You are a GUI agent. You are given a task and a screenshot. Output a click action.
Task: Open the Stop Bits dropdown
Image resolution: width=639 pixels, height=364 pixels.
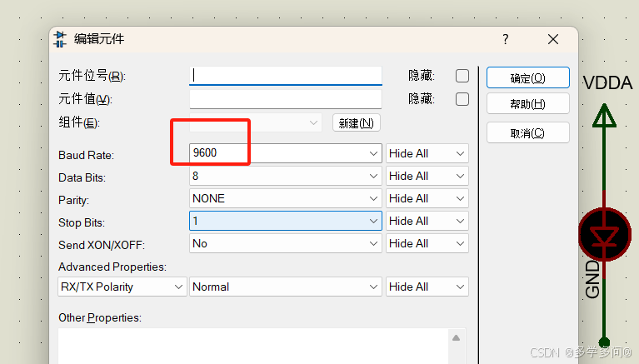click(x=286, y=221)
